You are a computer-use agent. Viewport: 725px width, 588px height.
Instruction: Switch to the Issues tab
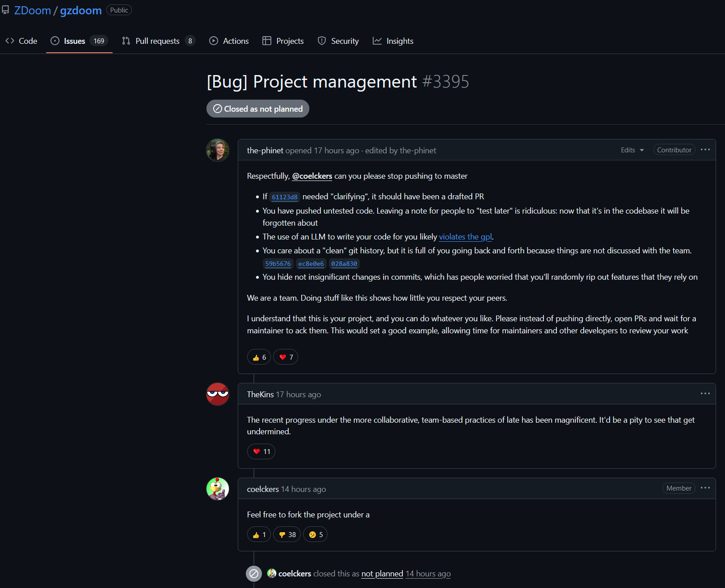[79, 41]
